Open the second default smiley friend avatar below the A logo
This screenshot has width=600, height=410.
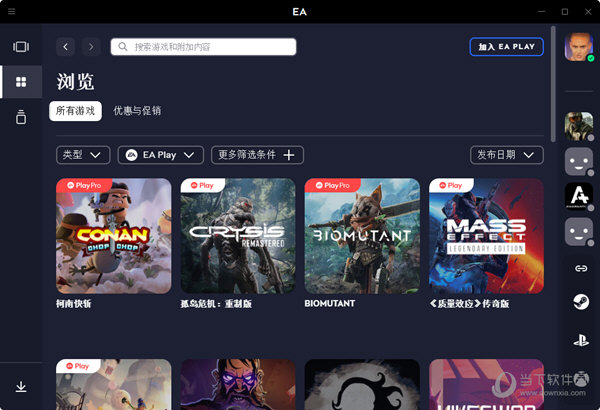(579, 232)
